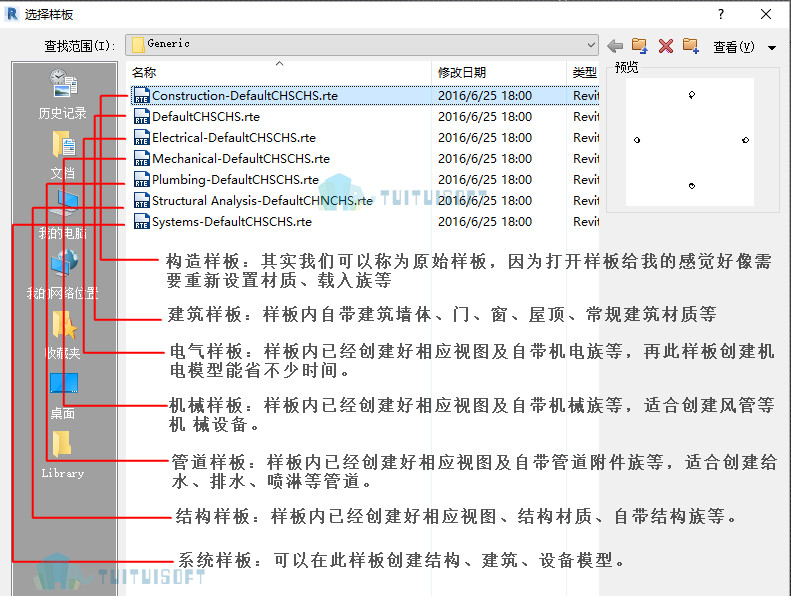The width and height of the screenshot is (791, 596).
Task: Sort files by 类型 column header
Action: click(584, 73)
